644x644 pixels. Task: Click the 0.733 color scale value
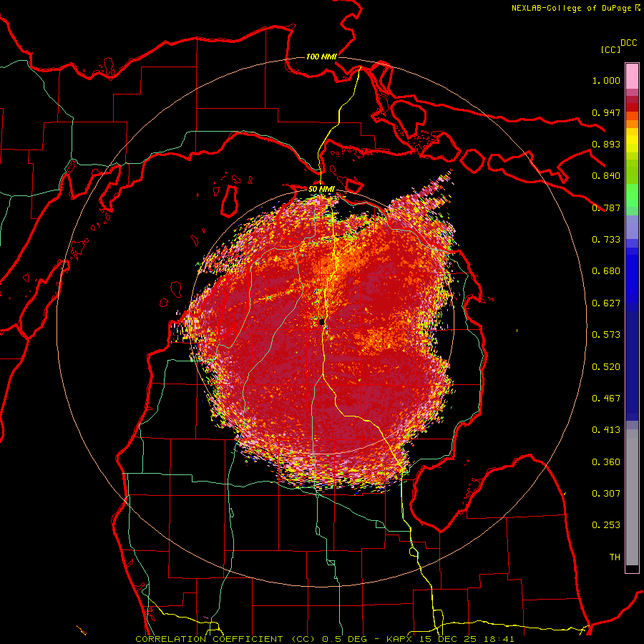(x=606, y=240)
